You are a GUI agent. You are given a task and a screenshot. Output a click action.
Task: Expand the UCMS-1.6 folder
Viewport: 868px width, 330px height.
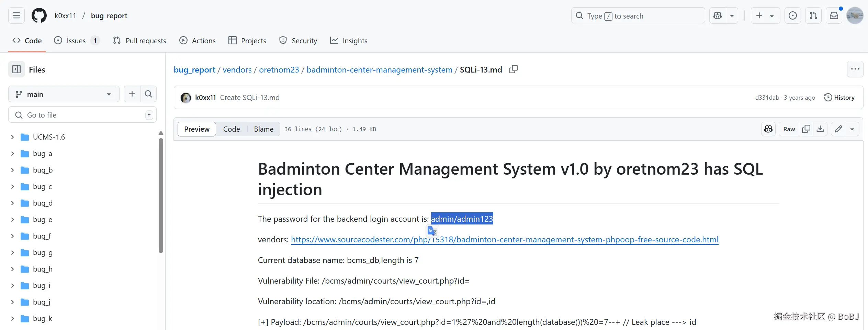pyautogui.click(x=12, y=137)
